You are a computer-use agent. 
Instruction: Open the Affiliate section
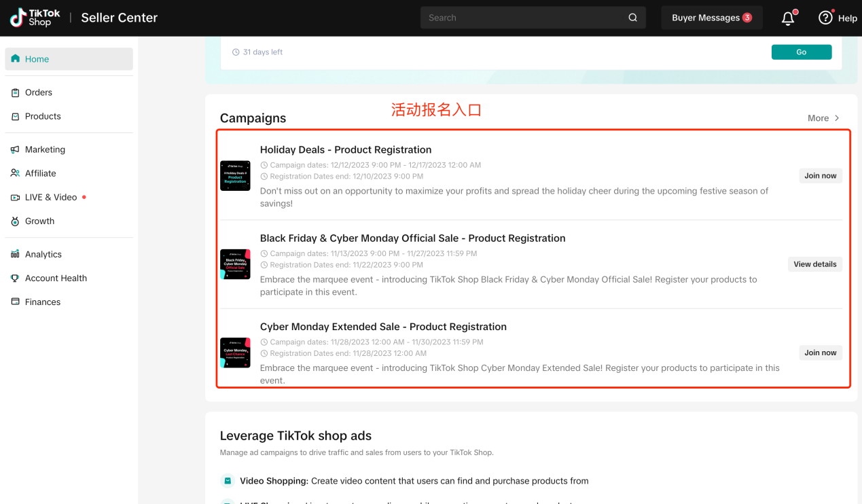[40, 173]
